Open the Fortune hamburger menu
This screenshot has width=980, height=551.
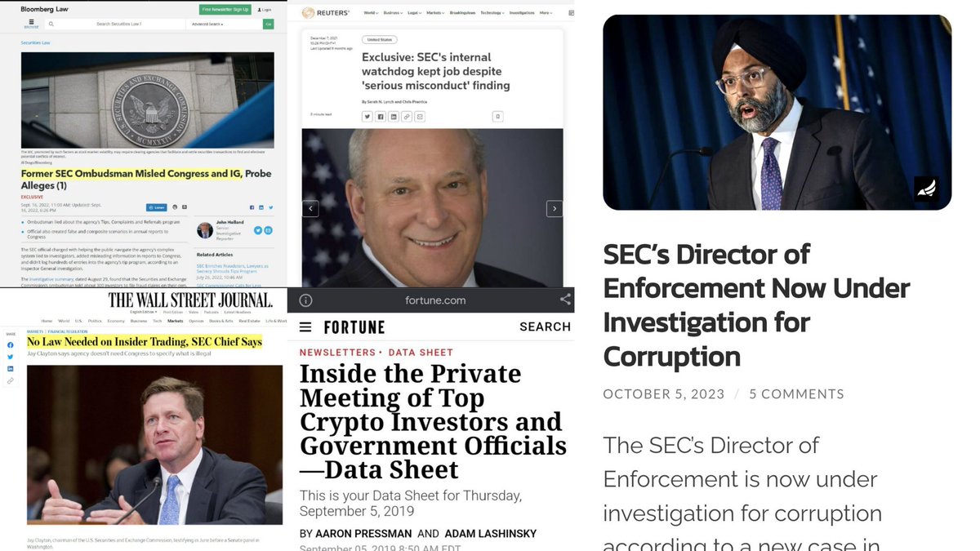305,327
